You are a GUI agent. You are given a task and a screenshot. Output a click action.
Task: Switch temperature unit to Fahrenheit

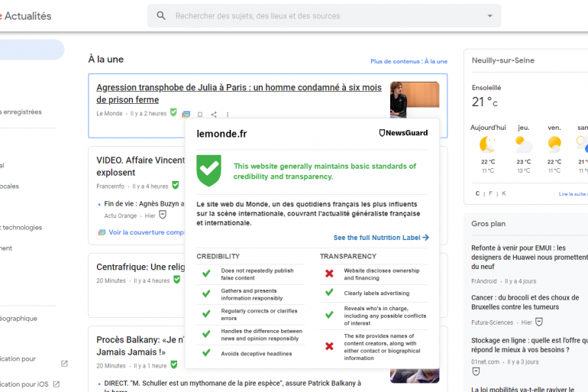pos(490,193)
